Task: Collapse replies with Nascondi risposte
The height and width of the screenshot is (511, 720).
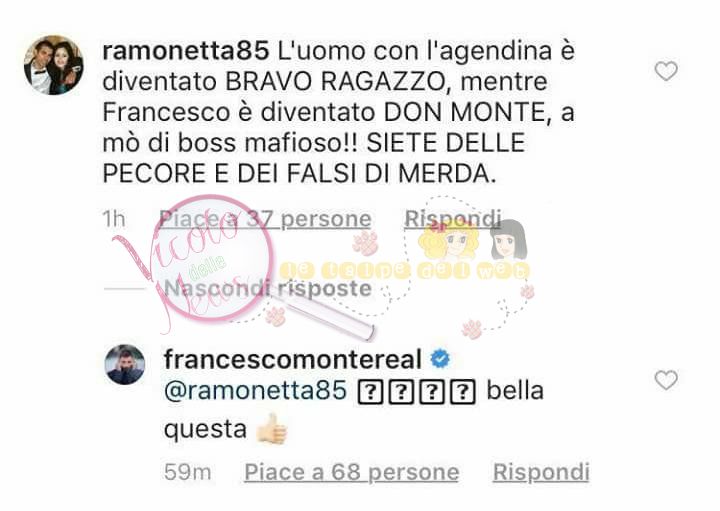Action: point(268,288)
